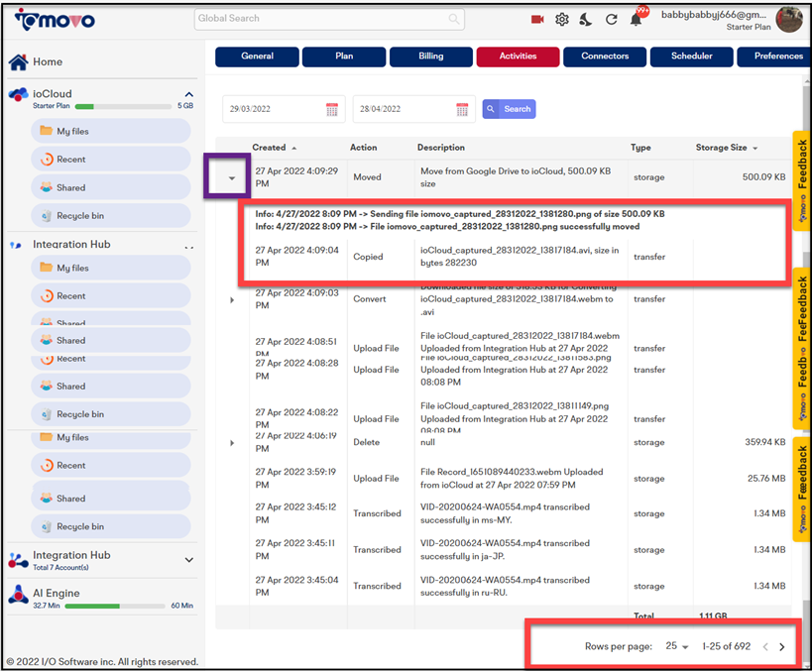Click the user profile avatar

788,19
